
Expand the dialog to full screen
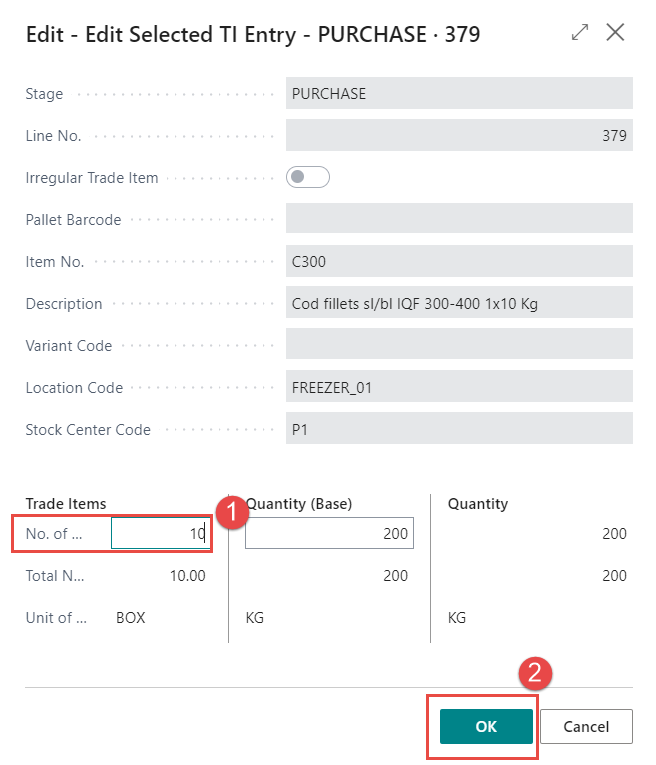tap(580, 33)
